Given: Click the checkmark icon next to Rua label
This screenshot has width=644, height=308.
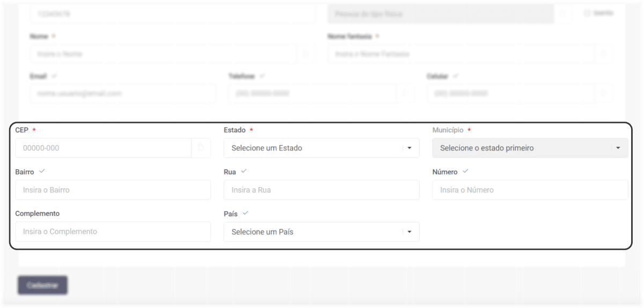Looking at the screenshot, I should pos(244,171).
